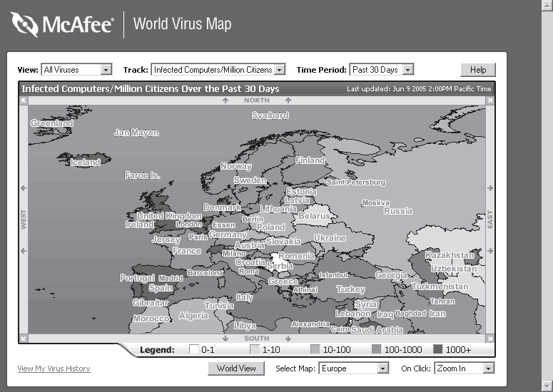Viewport: 553px width, 392px height.
Task: Open the View dropdown showing All Viruses
Action: 106,70
